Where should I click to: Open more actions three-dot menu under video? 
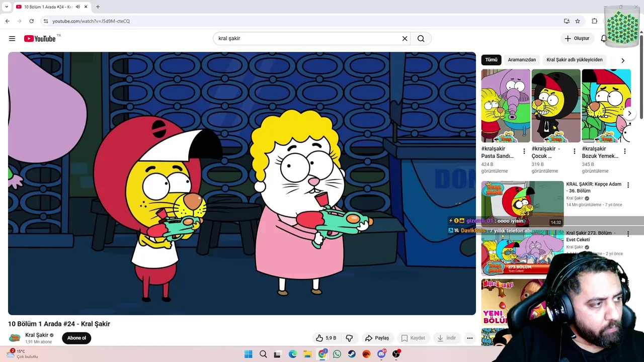(x=469, y=338)
